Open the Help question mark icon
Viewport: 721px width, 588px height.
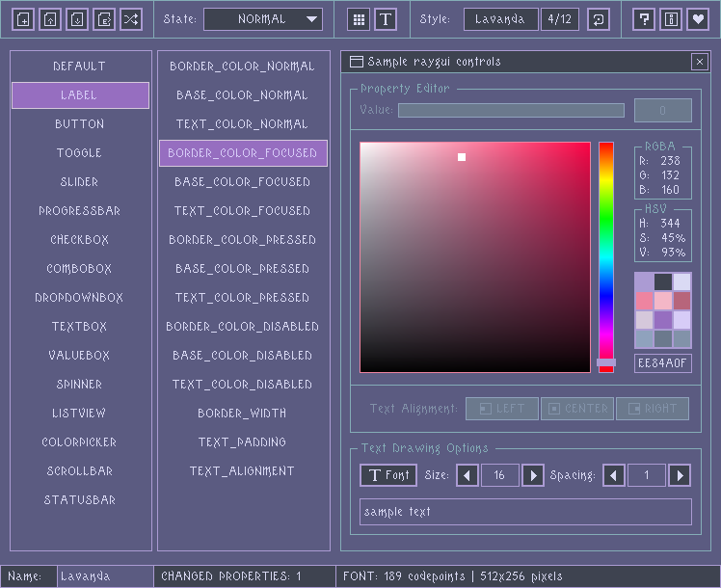tap(645, 19)
